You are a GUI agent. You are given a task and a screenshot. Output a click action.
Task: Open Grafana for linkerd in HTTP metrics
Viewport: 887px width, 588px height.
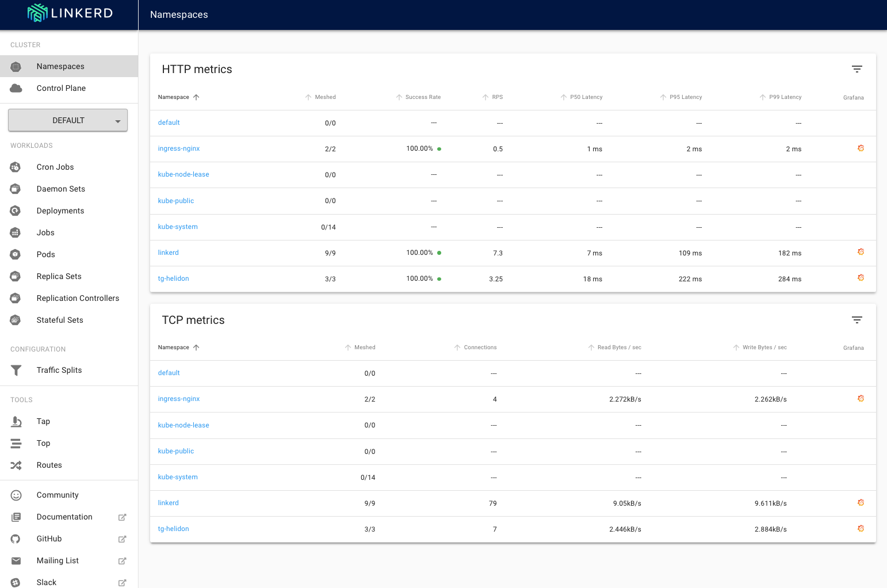point(861,252)
